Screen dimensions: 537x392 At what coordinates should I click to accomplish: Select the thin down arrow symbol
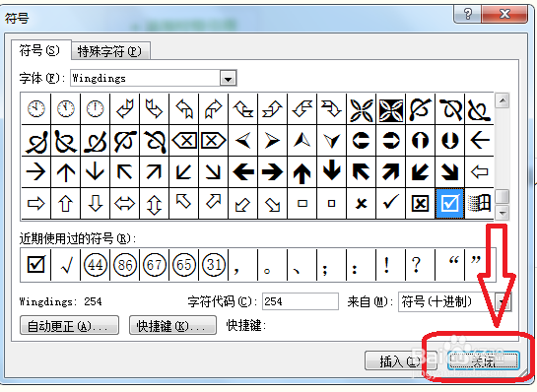pos(95,171)
